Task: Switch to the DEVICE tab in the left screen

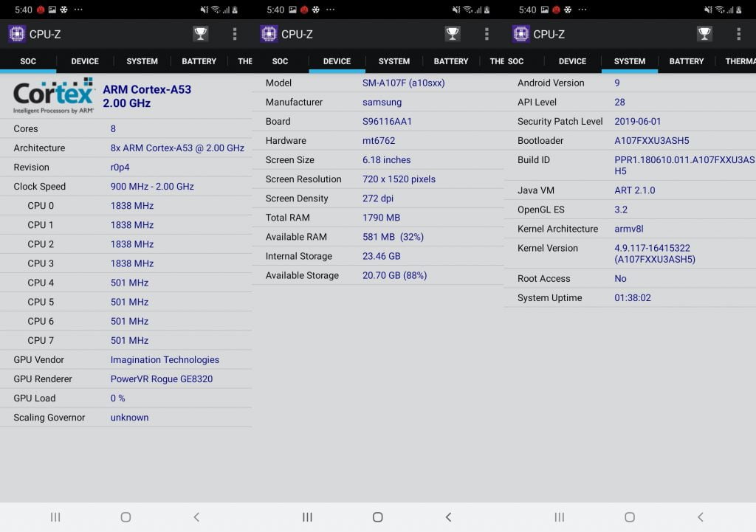Action: (x=85, y=61)
